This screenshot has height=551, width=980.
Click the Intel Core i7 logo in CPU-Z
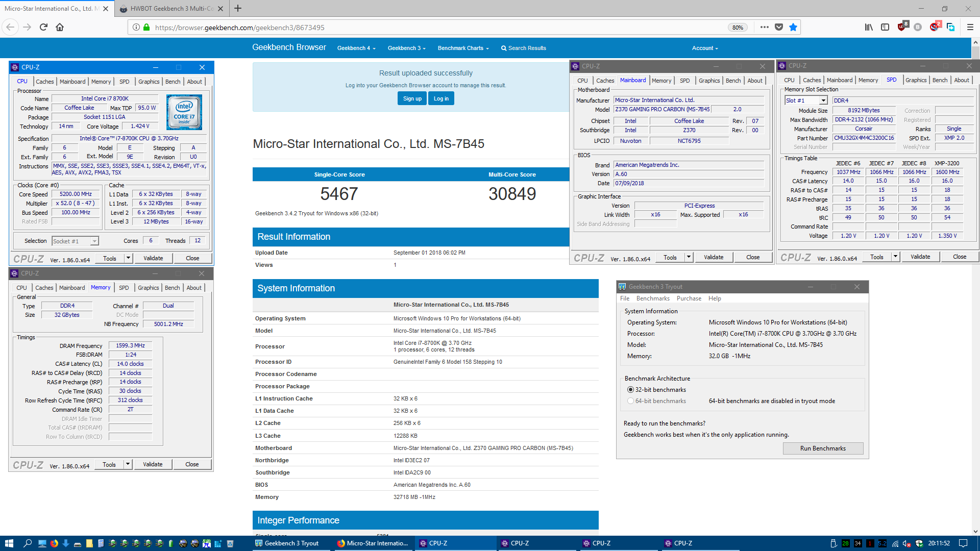184,112
